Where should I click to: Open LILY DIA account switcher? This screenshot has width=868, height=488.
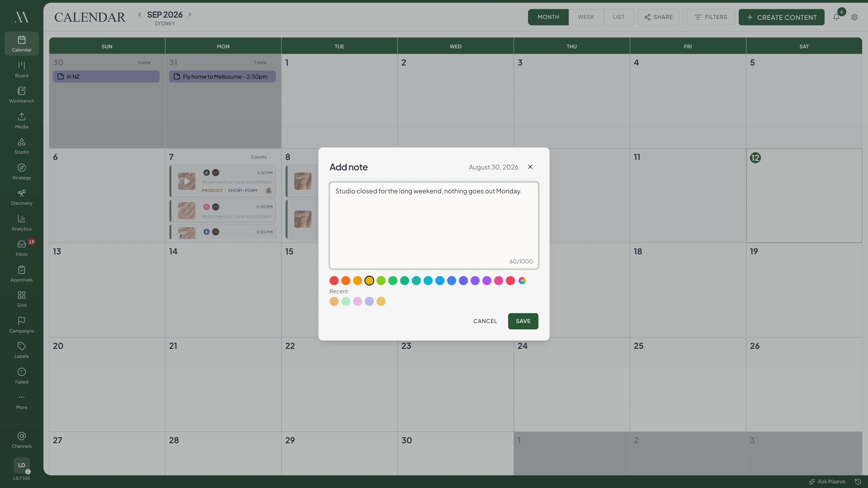click(x=21, y=469)
